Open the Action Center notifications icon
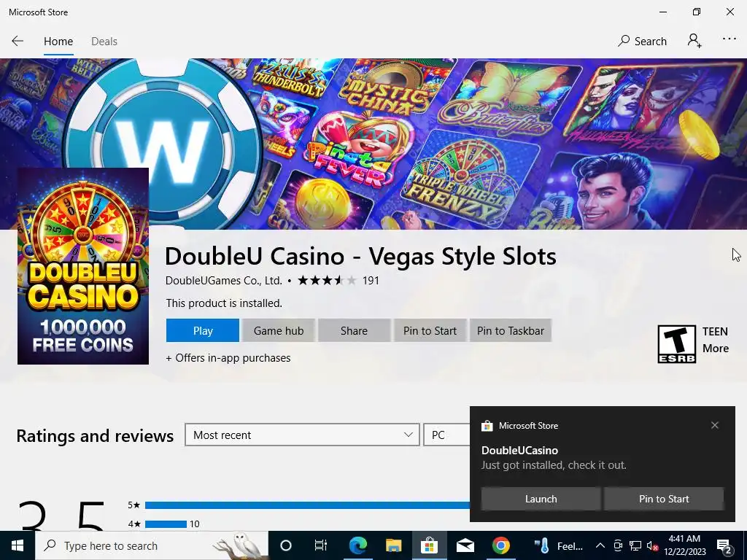 (x=724, y=546)
